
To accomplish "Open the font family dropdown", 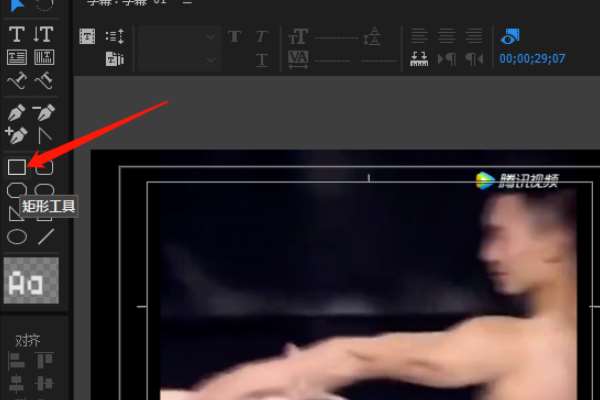I will point(177,37).
